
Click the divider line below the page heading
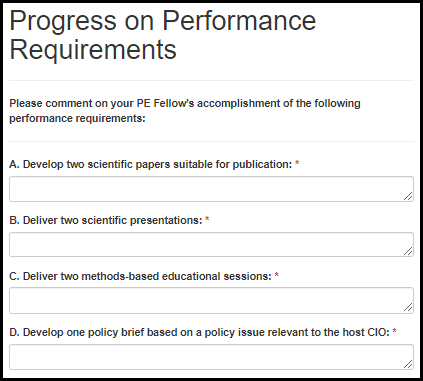pyautogui.click(x=211, y=80)
